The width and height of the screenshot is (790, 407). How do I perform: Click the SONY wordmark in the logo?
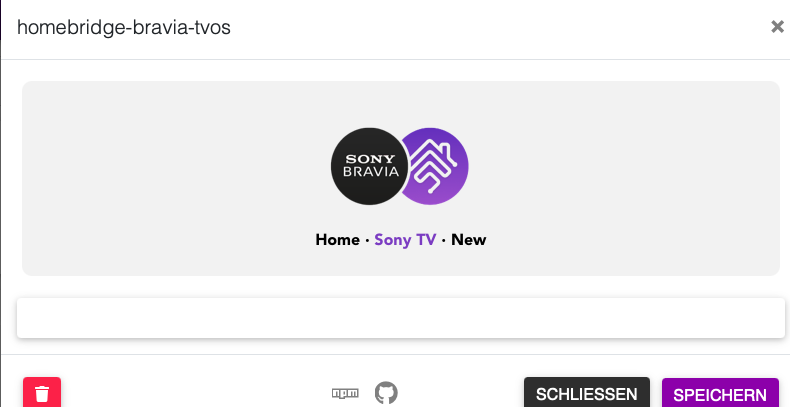click(x=370, y=159)
